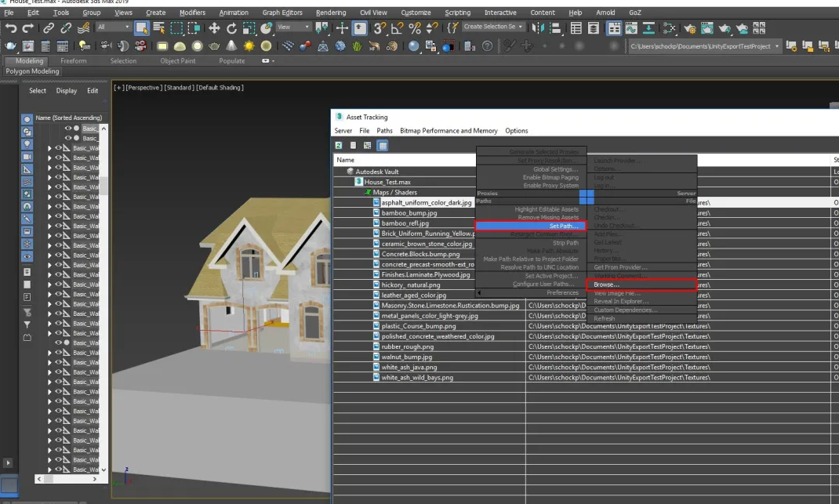Toggle Display Bones filter in Scene Explorer
Viewport: 839px width, 504px height.
[27, 219]
